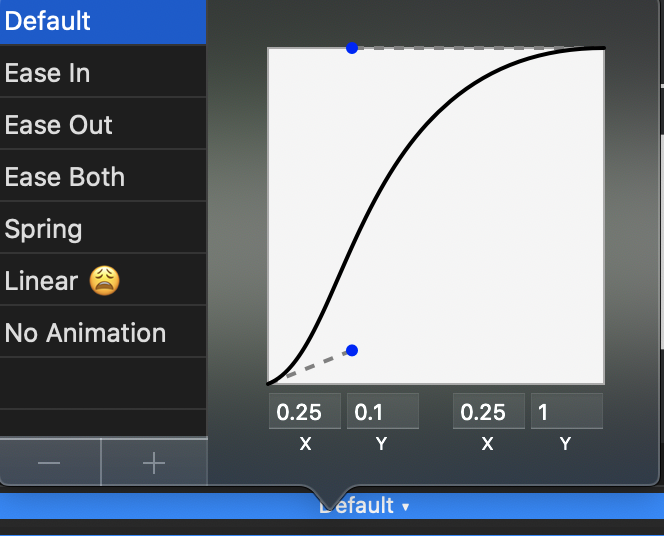
Task: Pick the Ease Both curve preset
Action: (103, 176)
